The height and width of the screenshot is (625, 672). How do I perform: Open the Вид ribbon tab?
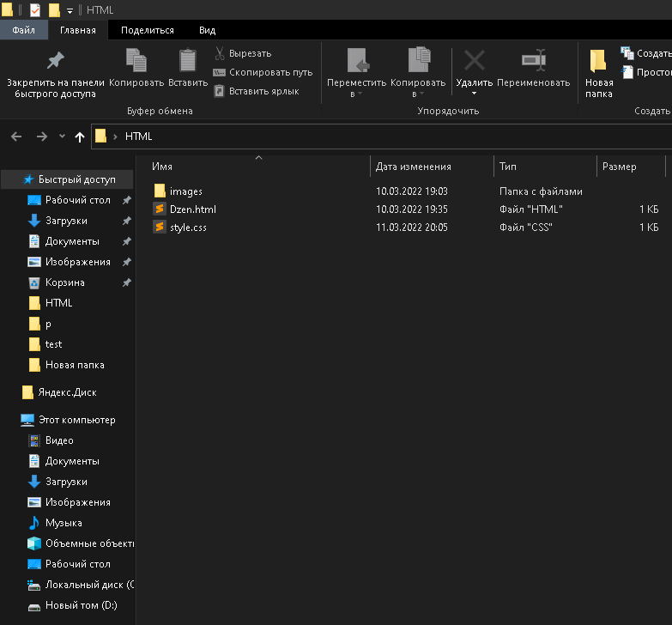(x=207, y=30)
